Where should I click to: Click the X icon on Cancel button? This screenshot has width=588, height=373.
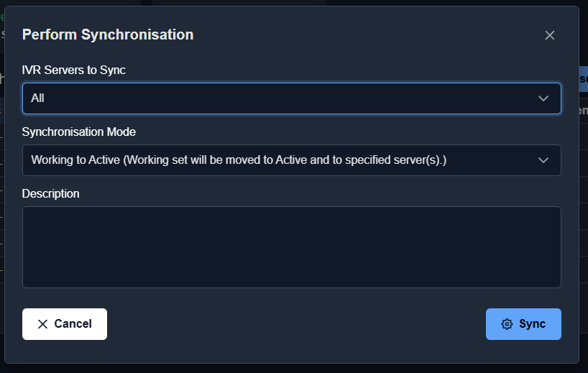[43, 324]
